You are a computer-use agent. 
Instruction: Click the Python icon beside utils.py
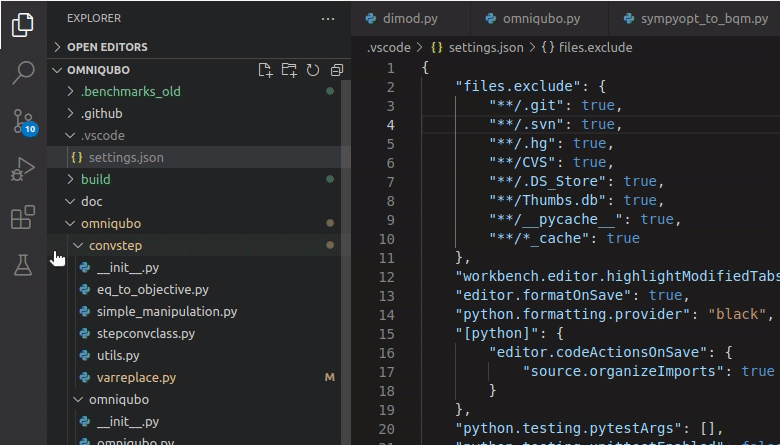(x=85, y=356)
